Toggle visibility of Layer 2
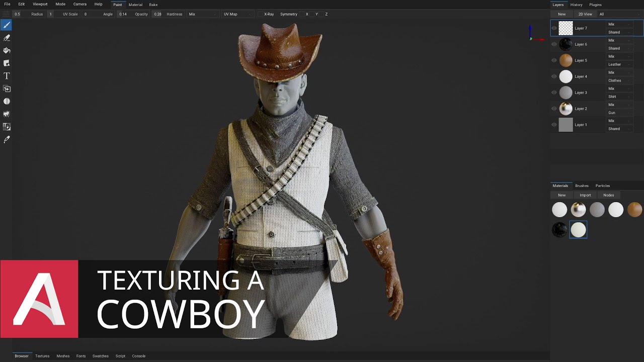Viewport: 644px width, 362px height. pos(554,109)
